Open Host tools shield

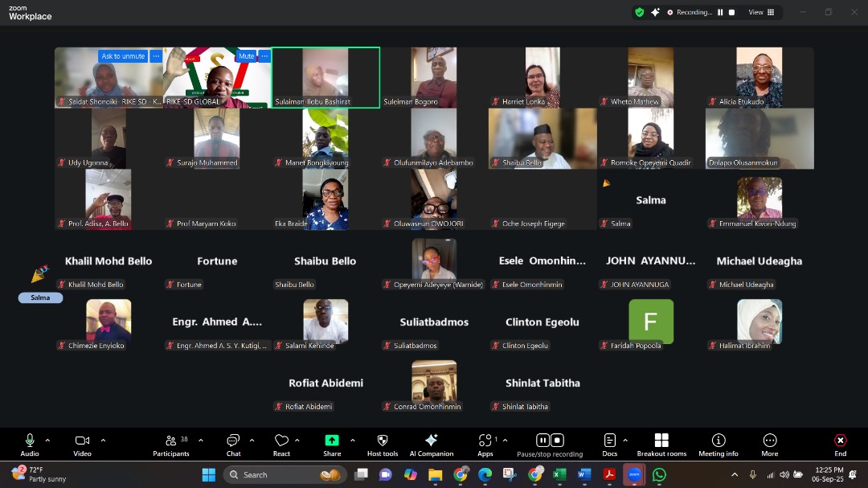[383, 445]
